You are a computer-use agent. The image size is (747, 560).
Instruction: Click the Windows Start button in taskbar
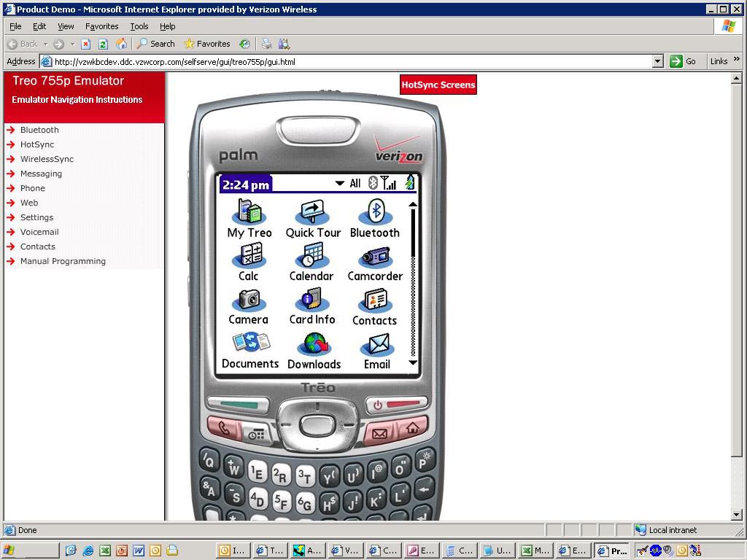pyautogui.click(x=31, y=551)
